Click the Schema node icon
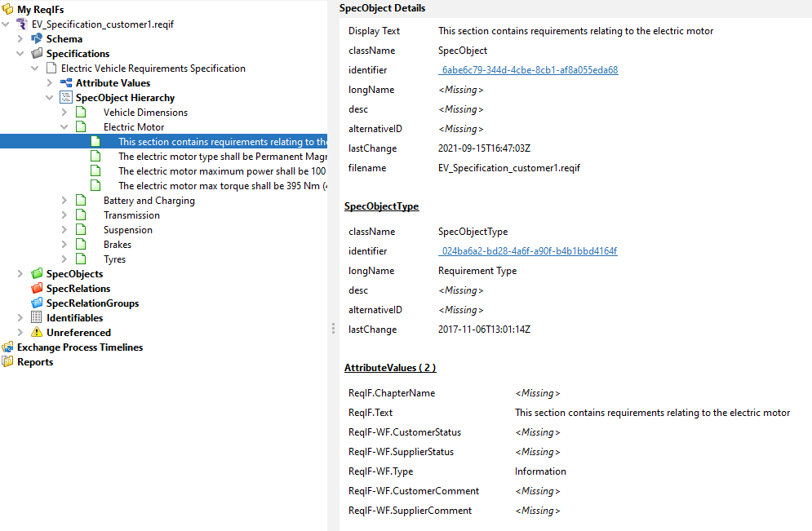The height and width of the screenshot is (531, 812). coord(36,39)
